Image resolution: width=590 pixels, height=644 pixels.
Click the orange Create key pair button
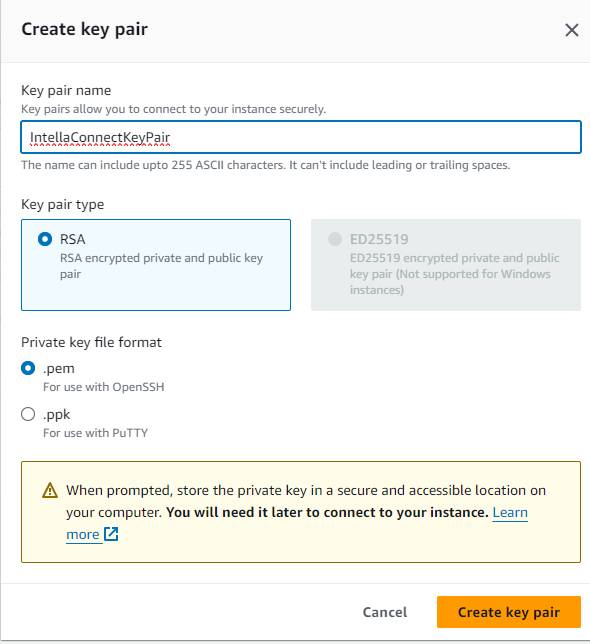(x=509, y=612)
